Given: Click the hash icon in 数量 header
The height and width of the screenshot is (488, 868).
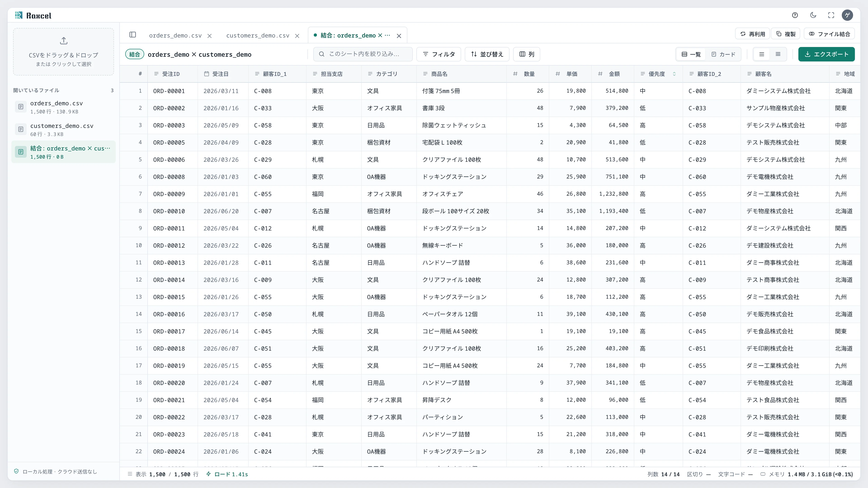Looking at the screenshot, I should coord(515,74).
